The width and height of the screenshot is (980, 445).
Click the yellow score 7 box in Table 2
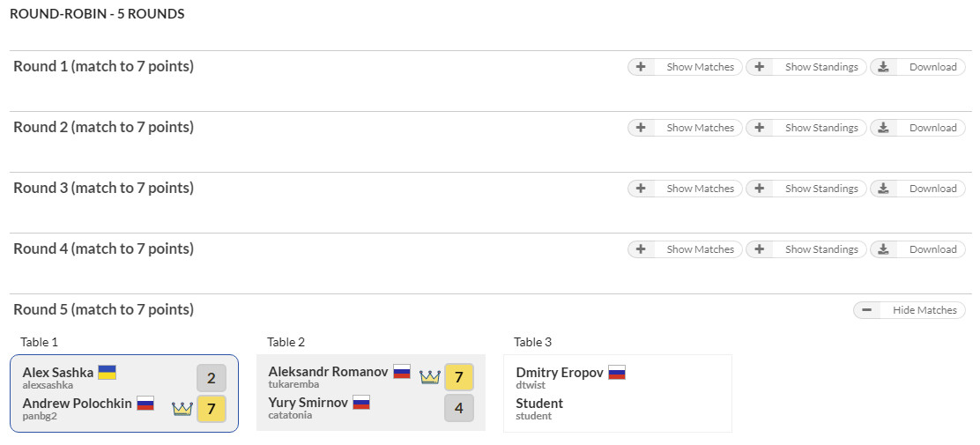[459, 377]
